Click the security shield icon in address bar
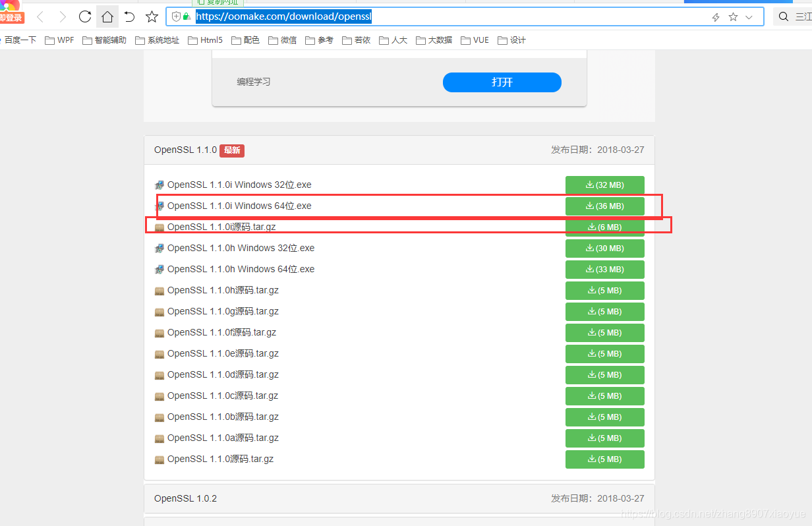Viewport: 812px width, 526px height. (x=176, y=16)
